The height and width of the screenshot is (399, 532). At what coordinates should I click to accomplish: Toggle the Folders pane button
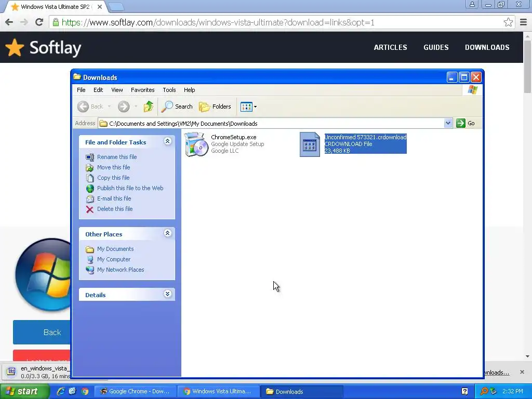[215, 107]
